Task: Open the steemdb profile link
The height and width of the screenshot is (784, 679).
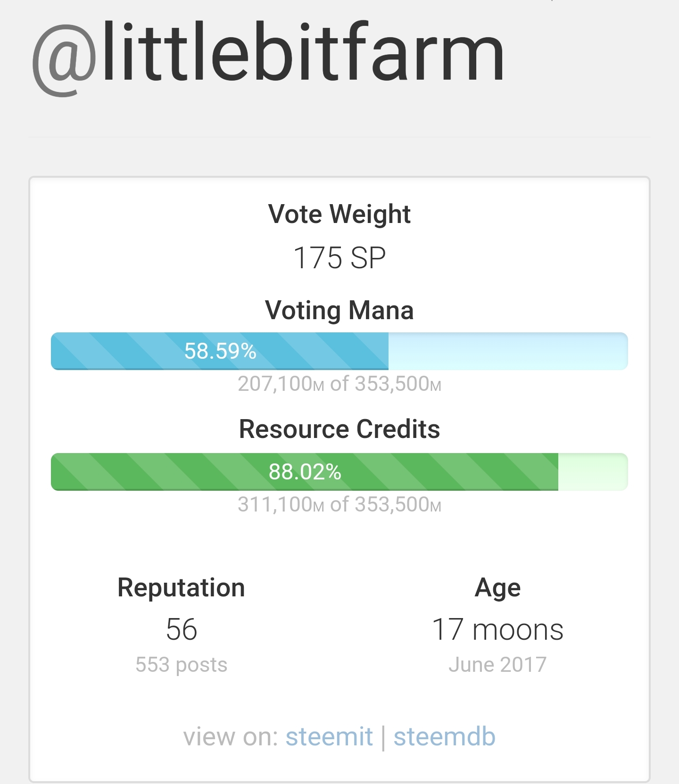Action: pyautogui.click(x=444, y=736)
